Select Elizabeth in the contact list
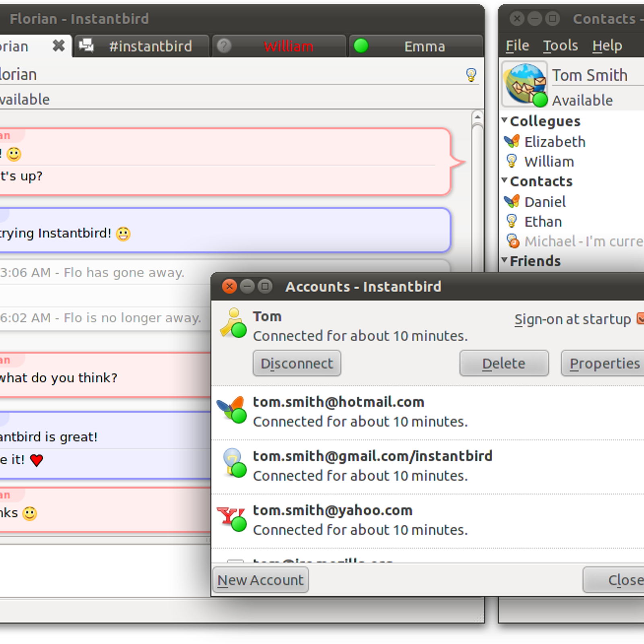The height and width of the screenshot is (644, 644). click(x=572, y=141)
